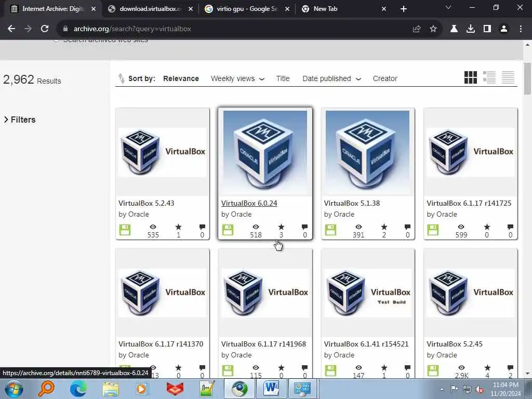Sort results by Creator
This screenshot has width=532, height=399.
tap(385, 78)
